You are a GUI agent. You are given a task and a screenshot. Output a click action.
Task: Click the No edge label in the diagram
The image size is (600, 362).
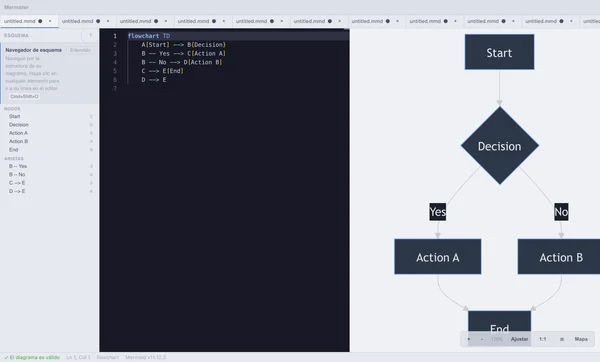561,212
